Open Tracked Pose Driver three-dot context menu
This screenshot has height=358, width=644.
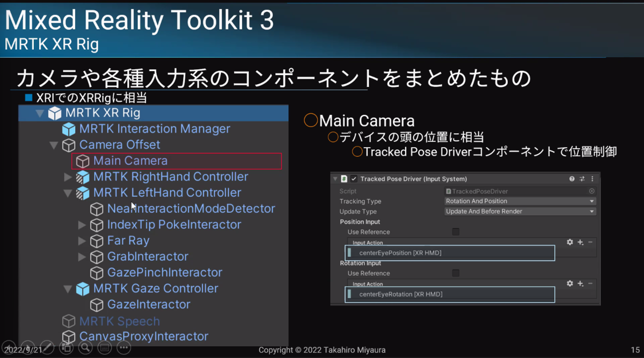(592, 179)
